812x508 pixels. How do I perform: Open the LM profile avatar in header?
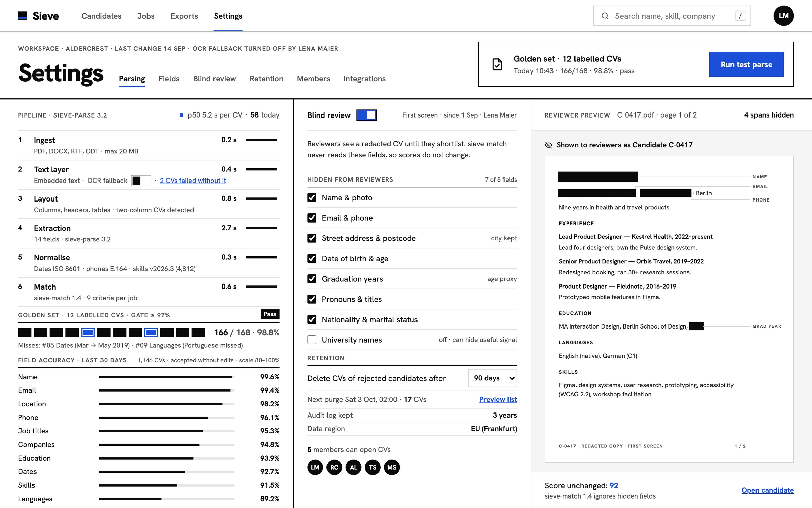784,16
